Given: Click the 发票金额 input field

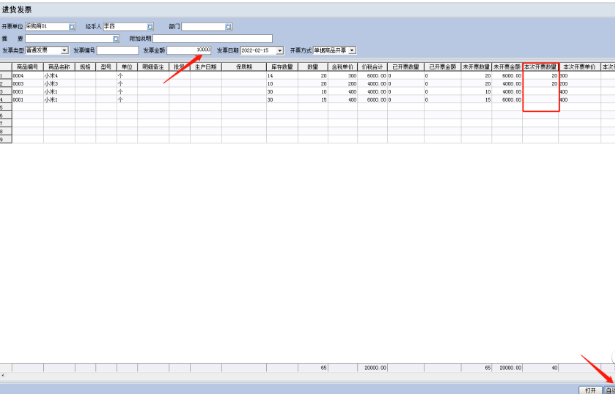Looking at the screenshot, I should click(189, 51).
